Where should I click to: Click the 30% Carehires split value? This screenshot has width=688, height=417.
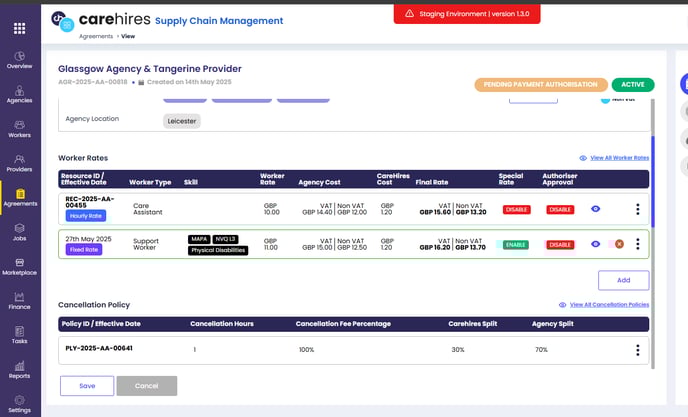[x=458, y=350]
